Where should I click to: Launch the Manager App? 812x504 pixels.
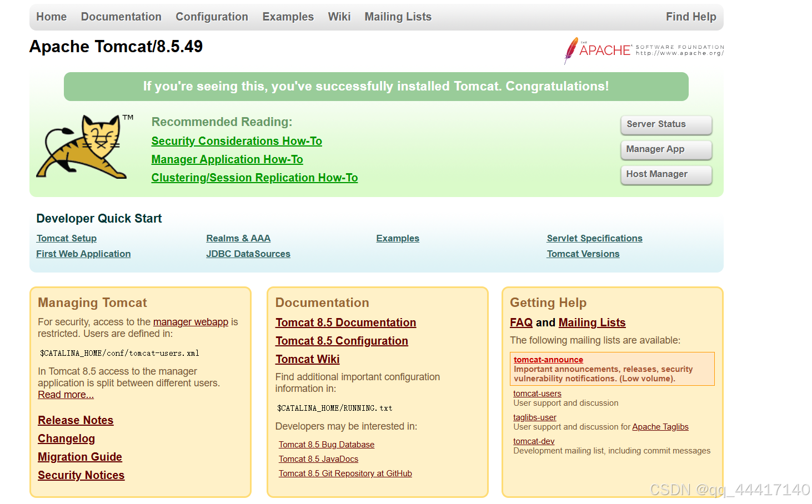[x=666, y=150]
